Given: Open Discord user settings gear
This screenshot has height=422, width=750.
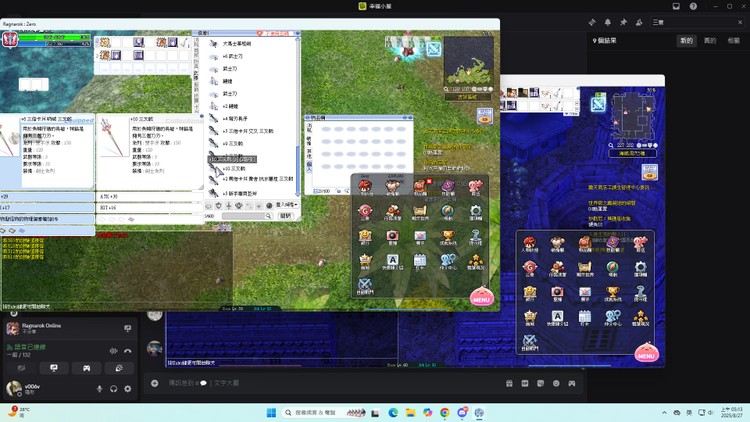Looking at the screenshot, I should (x=128, y=389).
